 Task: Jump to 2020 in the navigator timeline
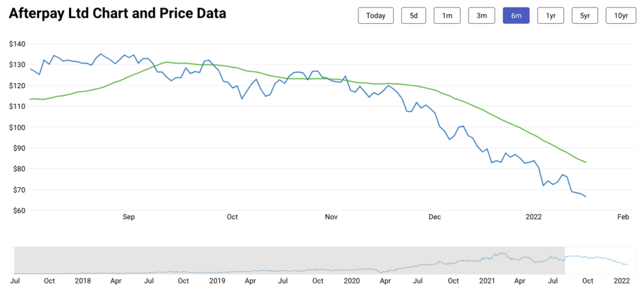click(352, 280)
